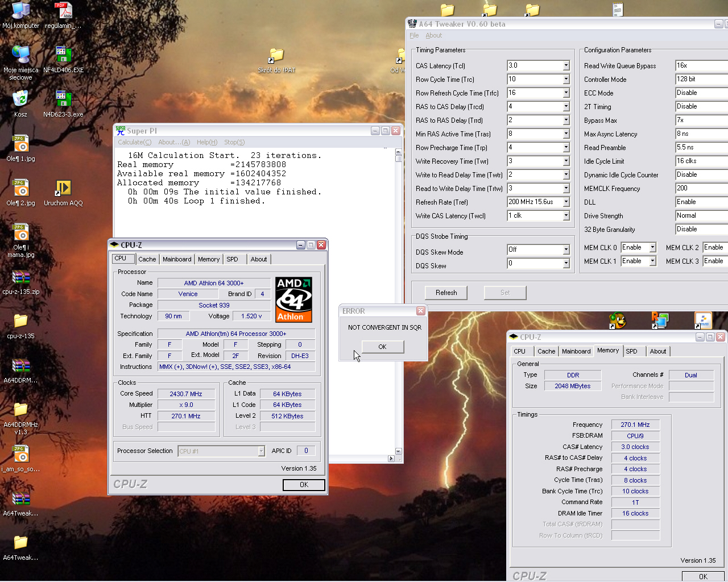This screenshot has height=582, width=728.
Task: Expand MEM CLK 1 Enable dropdown
Action: click(652, 261)
